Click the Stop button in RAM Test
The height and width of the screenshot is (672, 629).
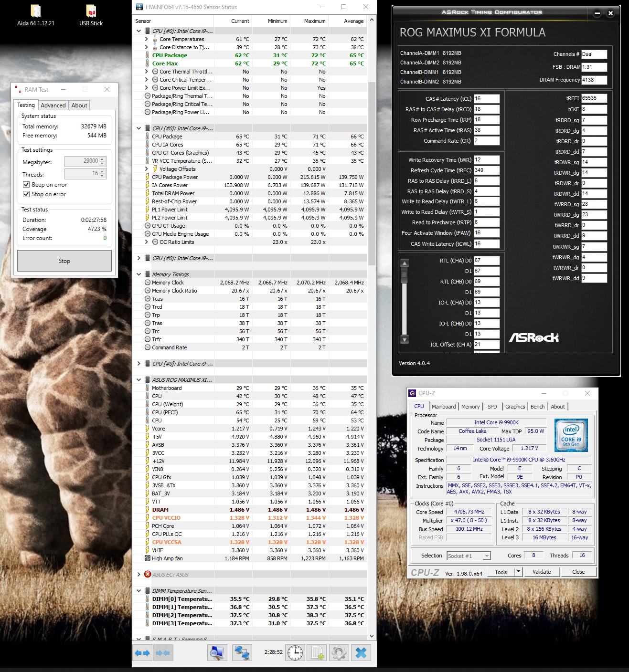point(64,261)
